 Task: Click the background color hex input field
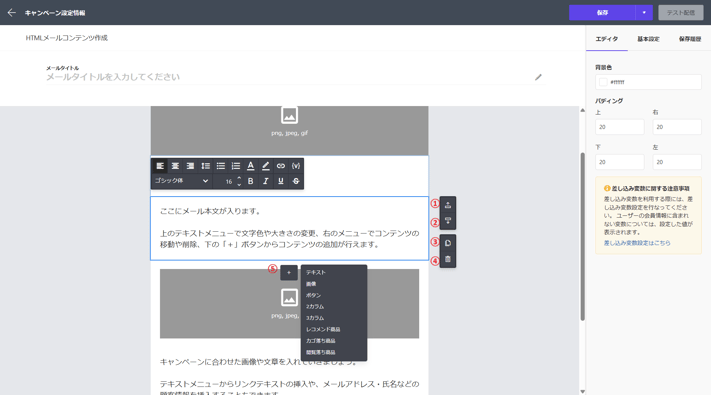(x=648, y=82)
